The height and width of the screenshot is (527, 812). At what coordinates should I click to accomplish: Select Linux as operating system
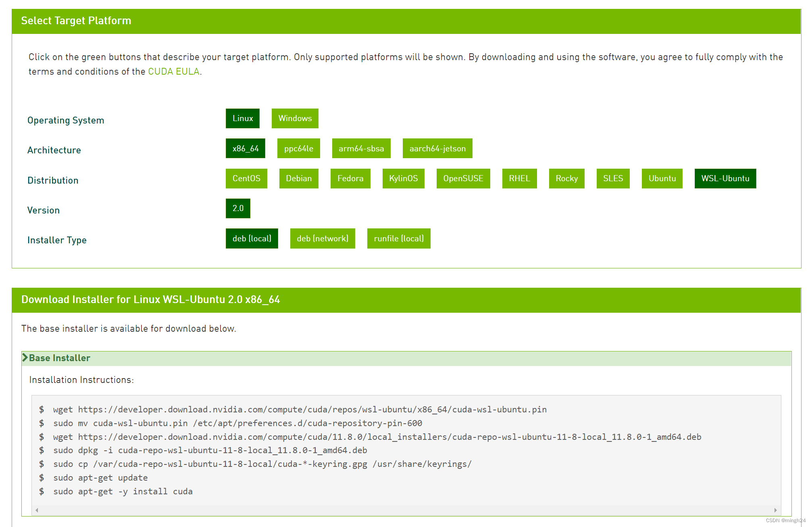(x=242, y=118)
